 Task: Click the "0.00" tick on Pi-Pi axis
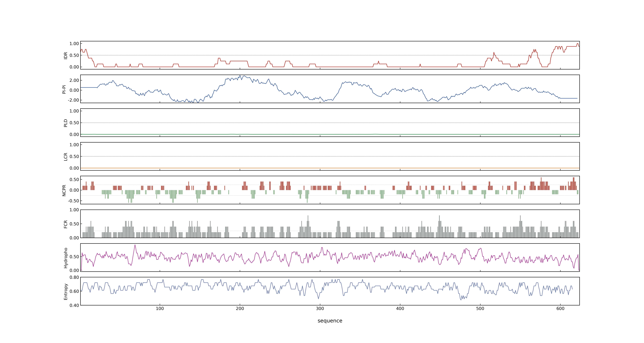click(74, 90)
